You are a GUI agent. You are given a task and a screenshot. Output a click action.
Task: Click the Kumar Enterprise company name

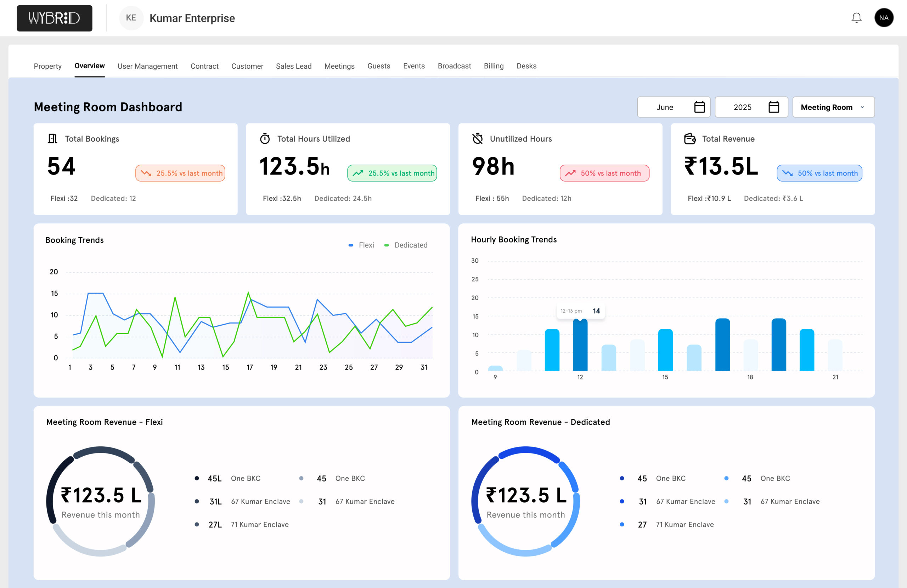coord(192,18)
